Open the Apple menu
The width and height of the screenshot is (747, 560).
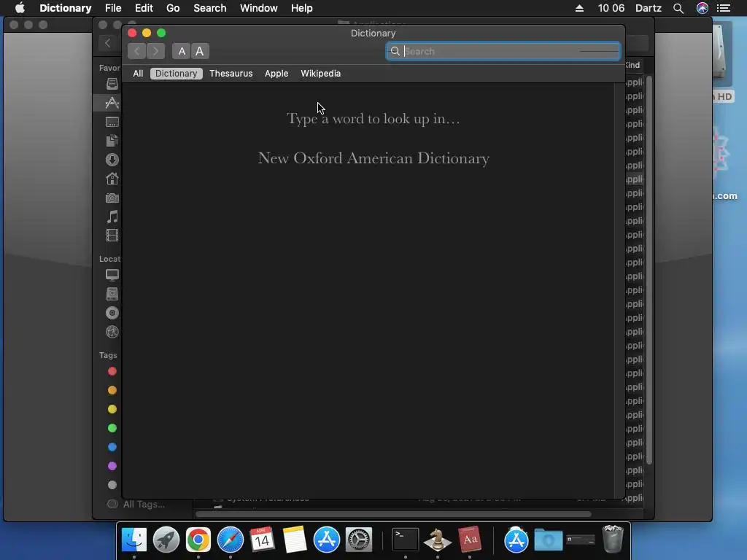pos(20,8)
